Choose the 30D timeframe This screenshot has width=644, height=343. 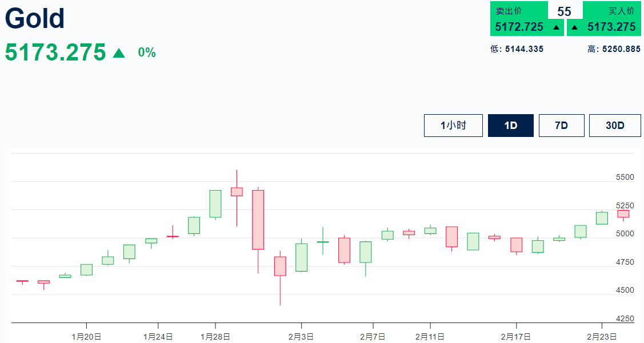615,126
